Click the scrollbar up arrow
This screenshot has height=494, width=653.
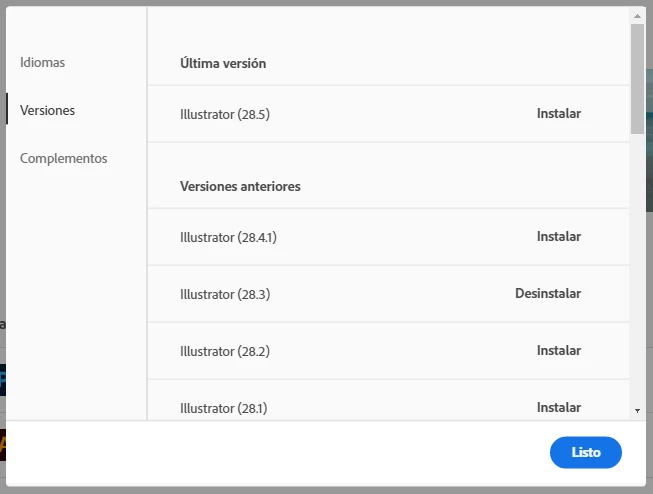(x=637, y=16)
